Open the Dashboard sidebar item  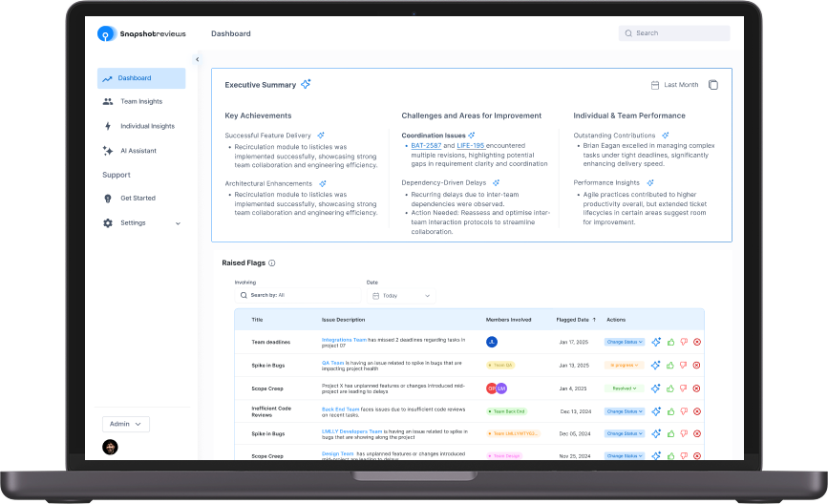tap(141, 78)
